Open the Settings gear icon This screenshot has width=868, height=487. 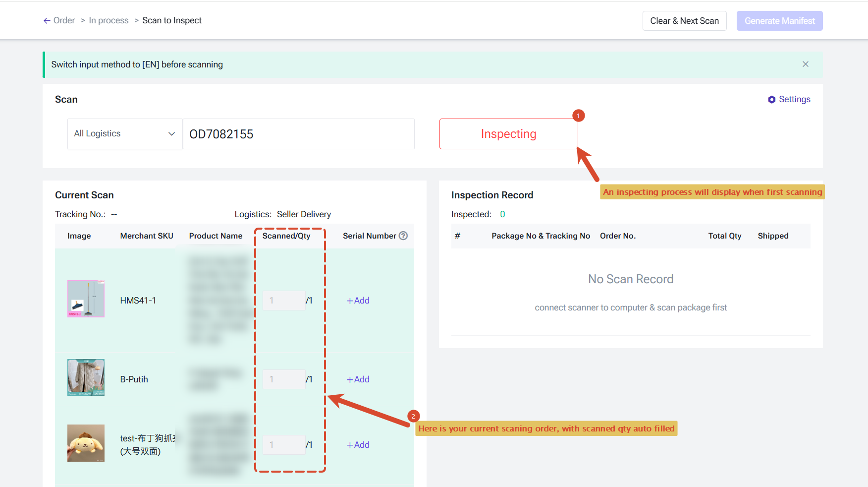(771, 100)
